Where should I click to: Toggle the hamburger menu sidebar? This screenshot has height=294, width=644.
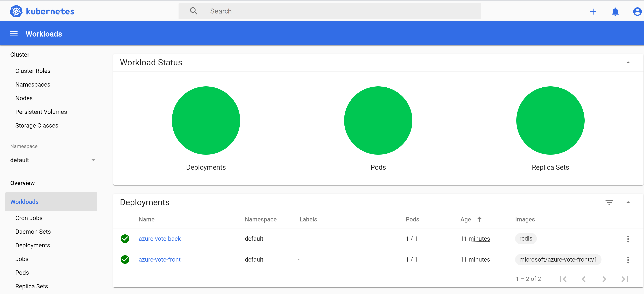click(13, 34)
